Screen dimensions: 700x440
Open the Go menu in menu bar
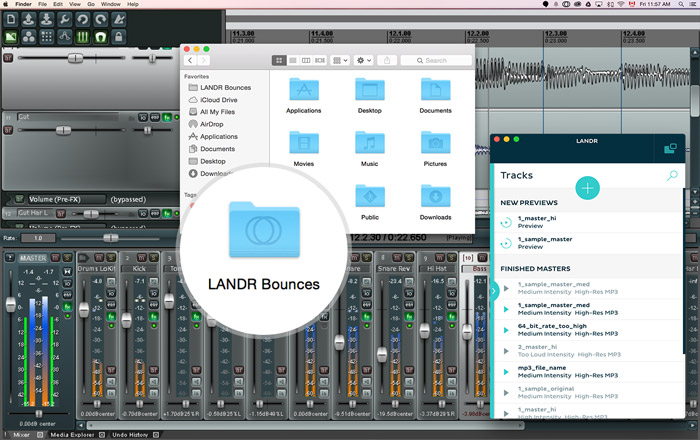(91, 4)
